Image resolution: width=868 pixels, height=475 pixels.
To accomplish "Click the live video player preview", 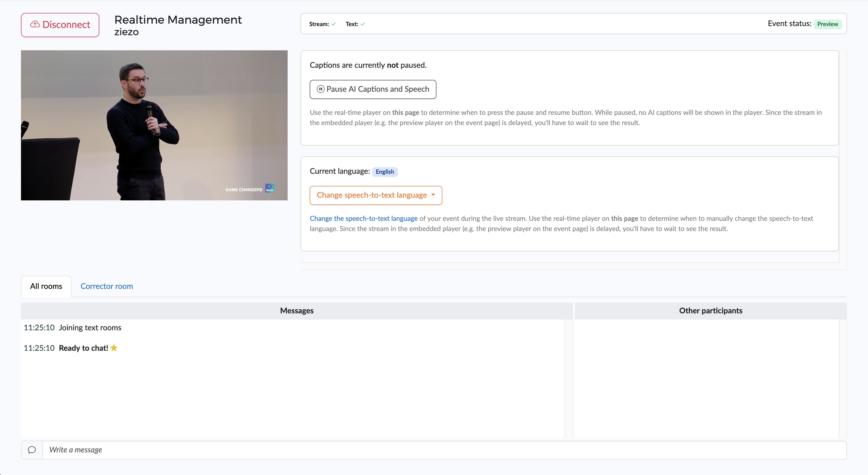I will (x=154, y=125).
